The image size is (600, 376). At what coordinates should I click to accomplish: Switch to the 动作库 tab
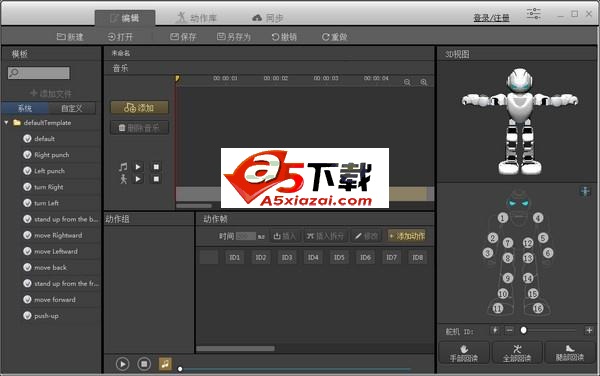coord(197,18)
